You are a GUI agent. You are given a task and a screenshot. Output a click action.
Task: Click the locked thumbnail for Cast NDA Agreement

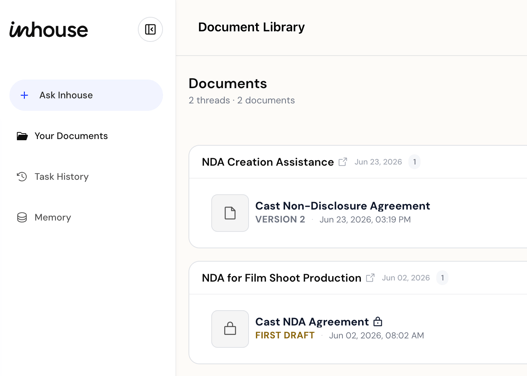coord(230,329)
